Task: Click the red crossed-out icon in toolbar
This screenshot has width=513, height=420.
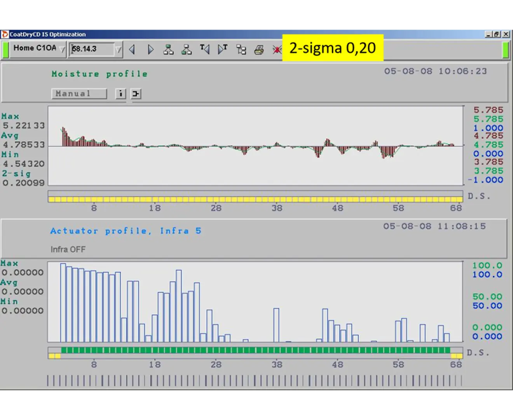Action: 277,50
